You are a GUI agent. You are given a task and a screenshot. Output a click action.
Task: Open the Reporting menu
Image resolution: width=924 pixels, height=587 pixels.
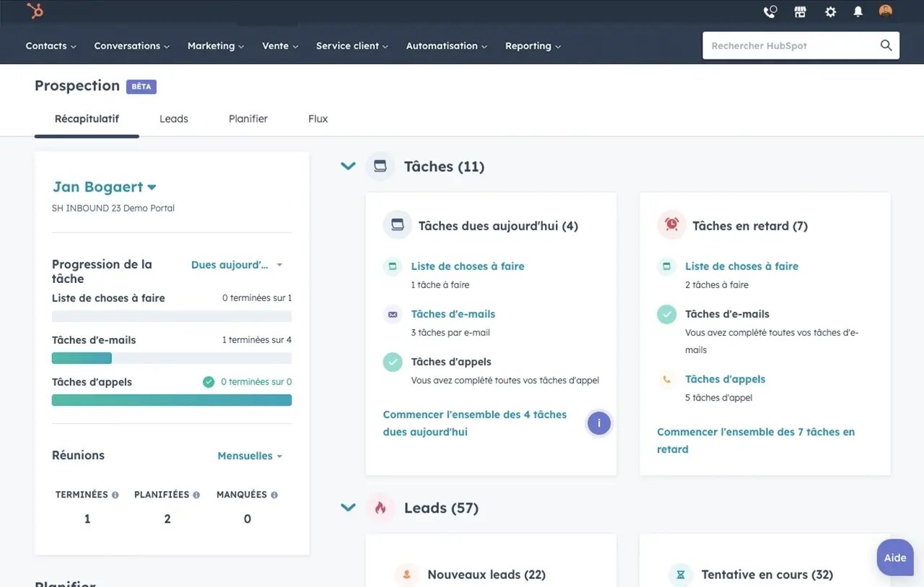pos(533,45)
